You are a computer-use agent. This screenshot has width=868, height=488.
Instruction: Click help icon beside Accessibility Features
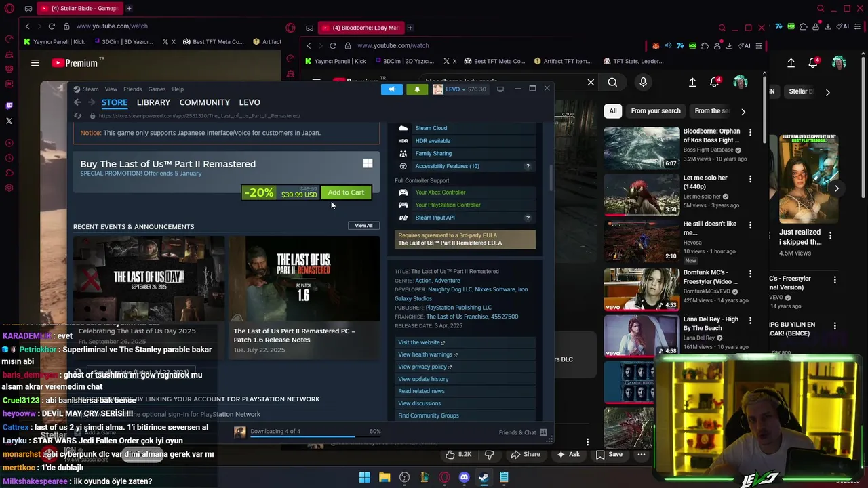click(528, 166)
